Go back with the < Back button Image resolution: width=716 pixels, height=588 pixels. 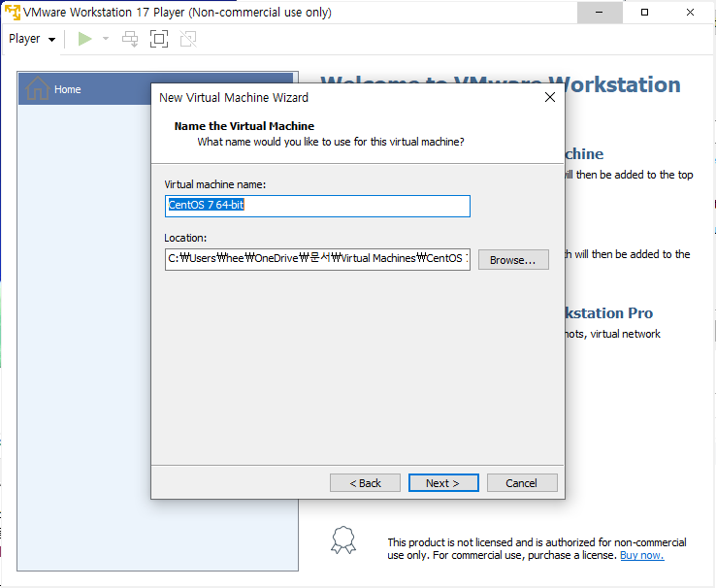click(x=365, y=483)
